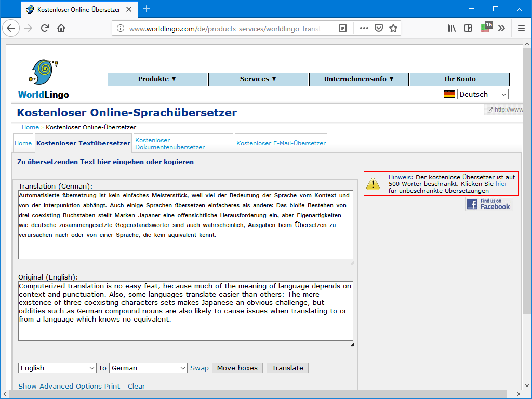Click Show Advanced Options link

click(x=61, y=386)
